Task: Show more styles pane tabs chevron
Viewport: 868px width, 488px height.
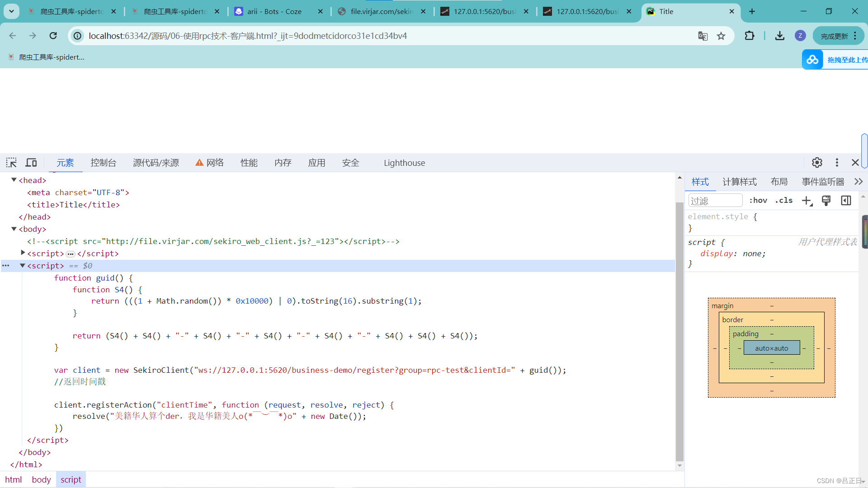Action: tap(859, 182)
